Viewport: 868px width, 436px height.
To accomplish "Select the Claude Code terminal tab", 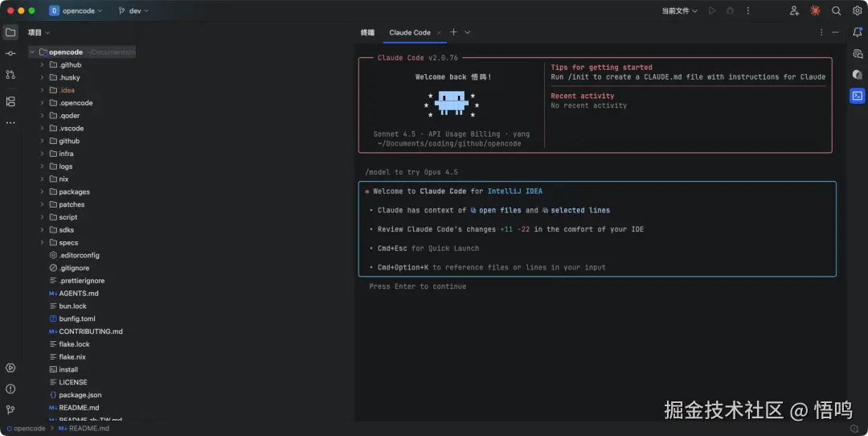I will point(410,32).
